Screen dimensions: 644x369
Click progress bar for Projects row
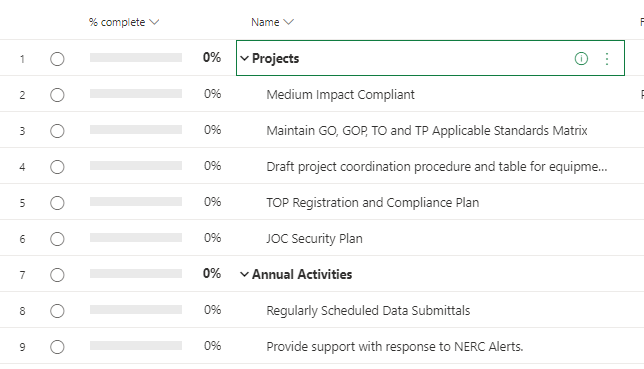pyautogui.click(x=136, y=58)
